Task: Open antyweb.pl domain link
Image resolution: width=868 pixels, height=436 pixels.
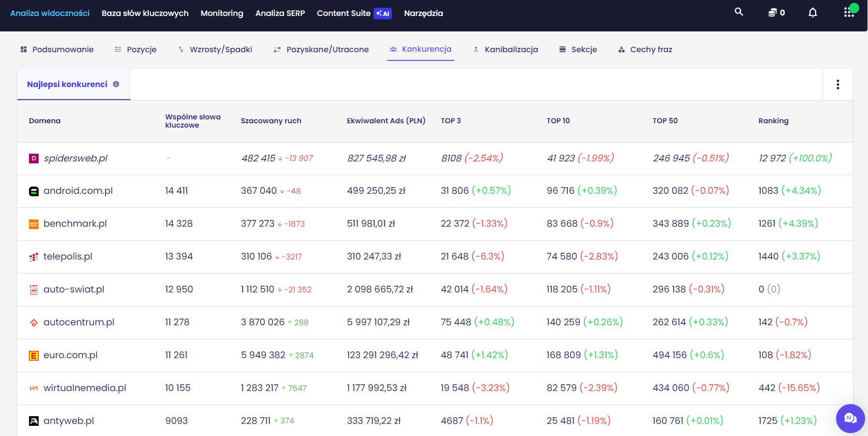Action: pyautogui.click(x=69, y=421)
